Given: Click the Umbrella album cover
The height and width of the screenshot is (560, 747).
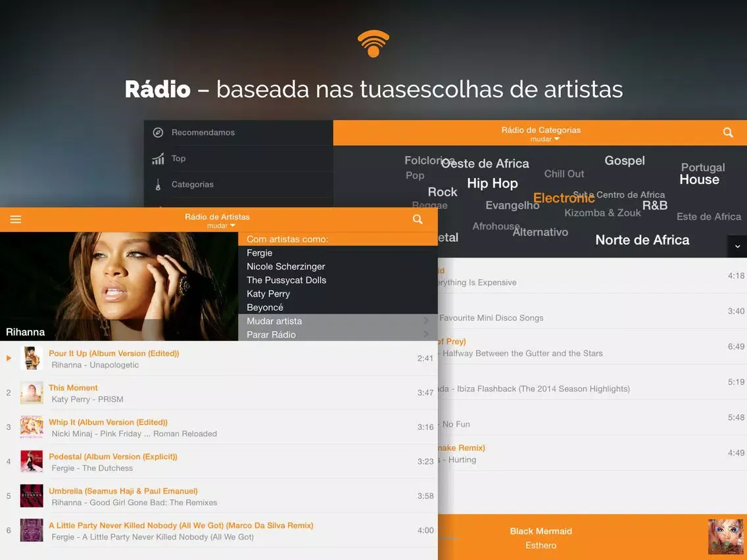Looking at the screenshot, I should click(32, 496).
